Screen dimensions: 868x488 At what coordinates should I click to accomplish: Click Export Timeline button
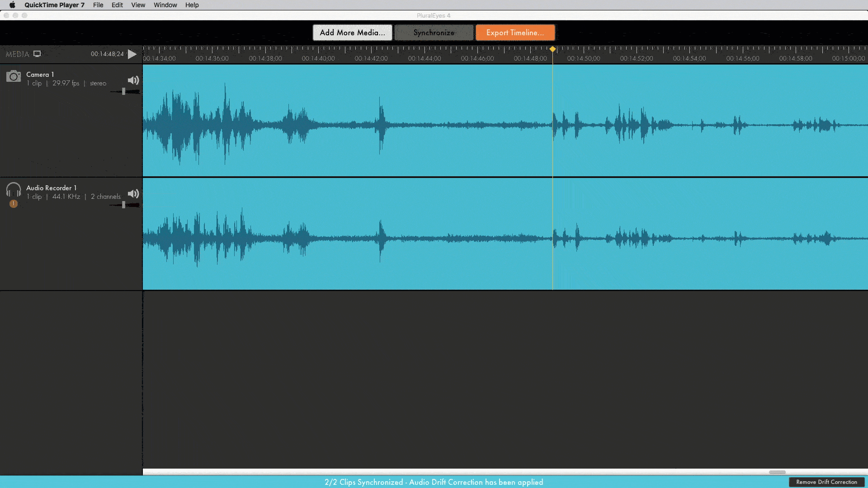coord(515,33)
